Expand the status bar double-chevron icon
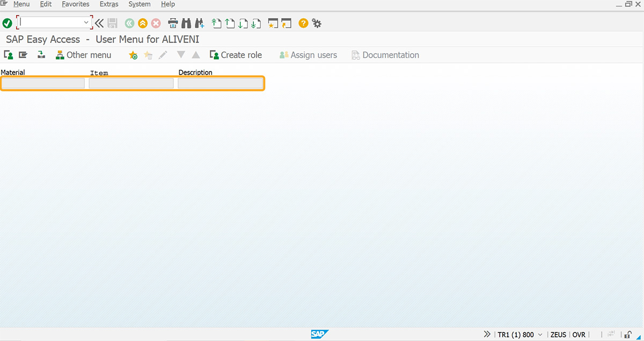This screenshot has height=341, width=644. 487,334
